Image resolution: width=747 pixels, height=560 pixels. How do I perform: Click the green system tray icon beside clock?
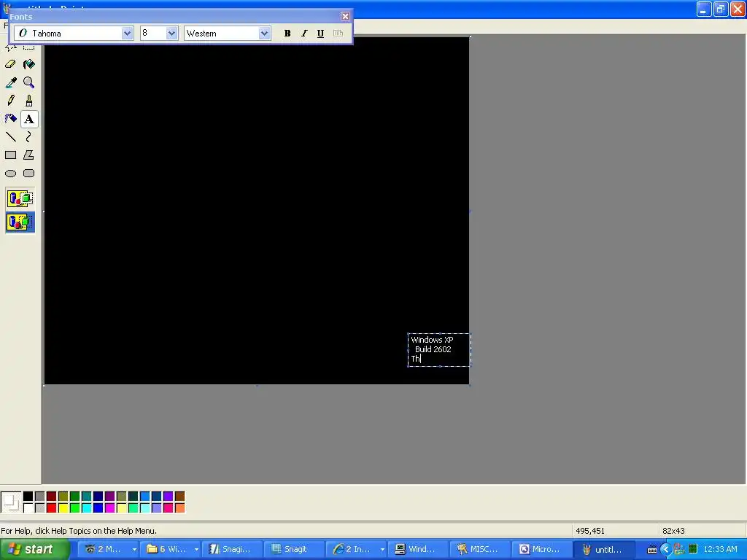click(693, 549)
